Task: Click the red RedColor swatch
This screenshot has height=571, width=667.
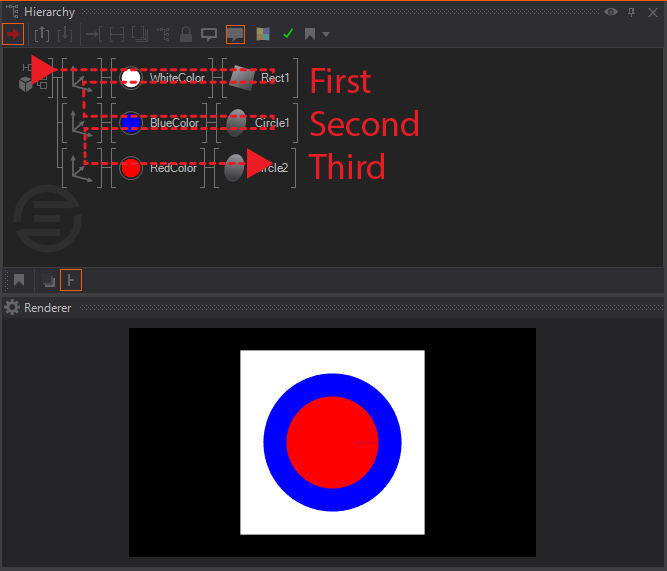Action: pos(130,168)
